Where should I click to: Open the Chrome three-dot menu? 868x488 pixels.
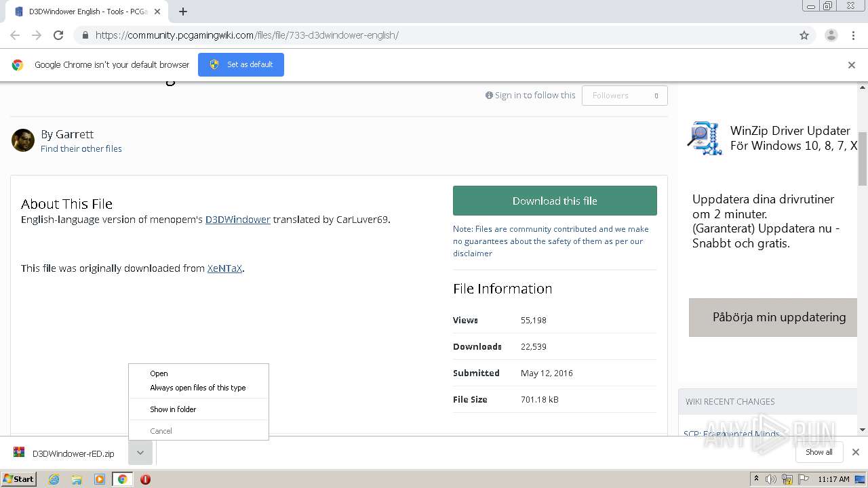pyautogui.click(x=853, y=35)
